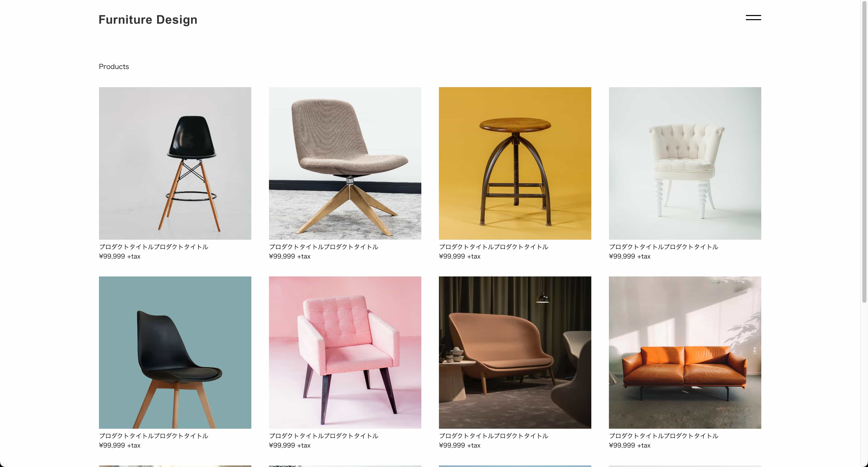Click the title under the pink armchair

click(x=323, y=436)
